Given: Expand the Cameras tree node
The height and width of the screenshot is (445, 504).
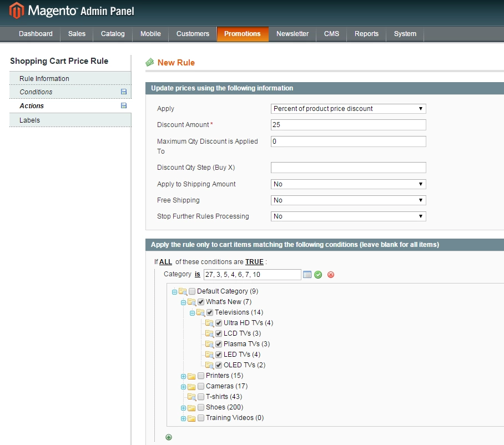Looking at the screenshot, I should point(183,387).
